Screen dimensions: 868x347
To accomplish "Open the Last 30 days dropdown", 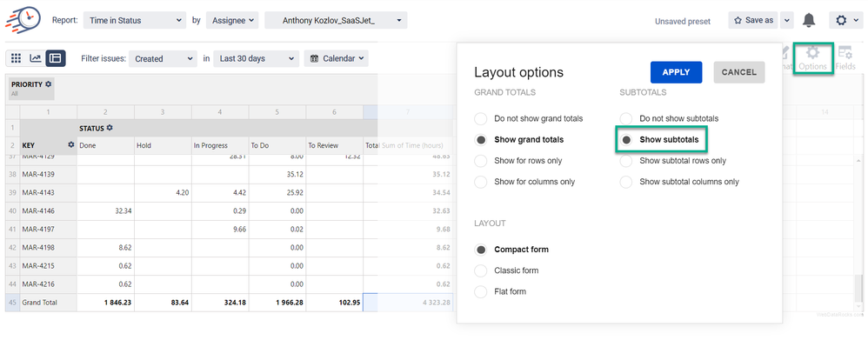I will pos(257,58).
